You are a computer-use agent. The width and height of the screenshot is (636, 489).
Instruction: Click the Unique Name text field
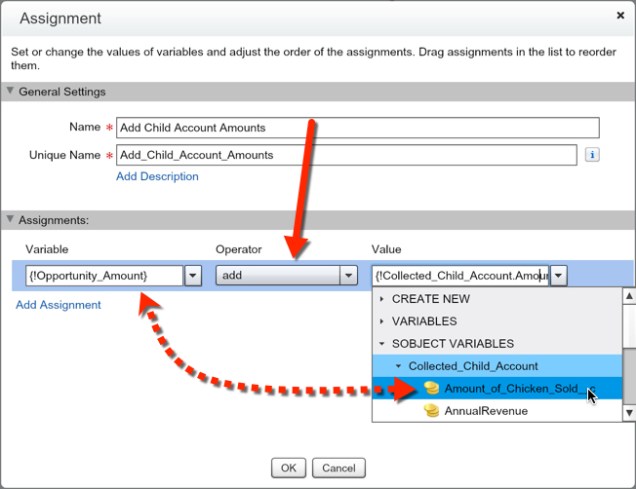point(346,155)
